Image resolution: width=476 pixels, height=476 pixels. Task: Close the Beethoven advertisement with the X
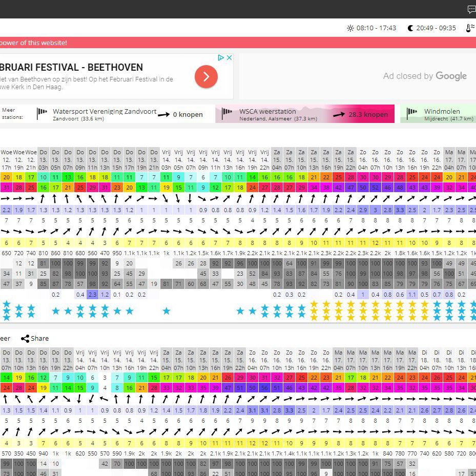click(230, 57)
